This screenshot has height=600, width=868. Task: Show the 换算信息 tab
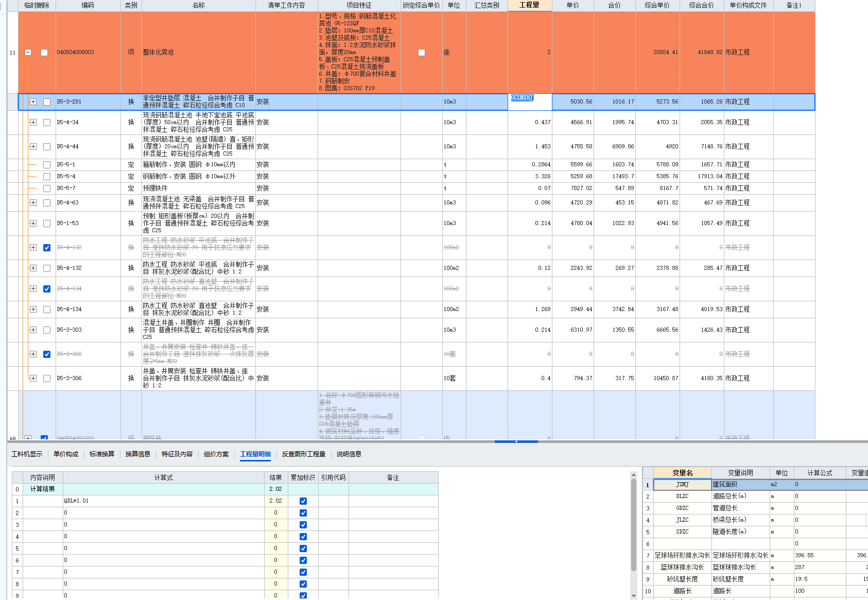click(138, 454)
